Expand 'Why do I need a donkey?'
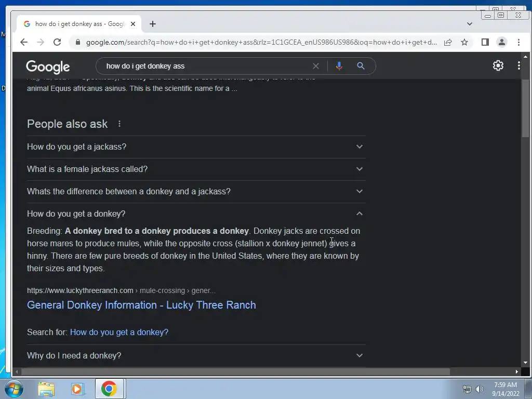This screenshot has height=399, width=532. pyautogui.click(x=196, y=355)
